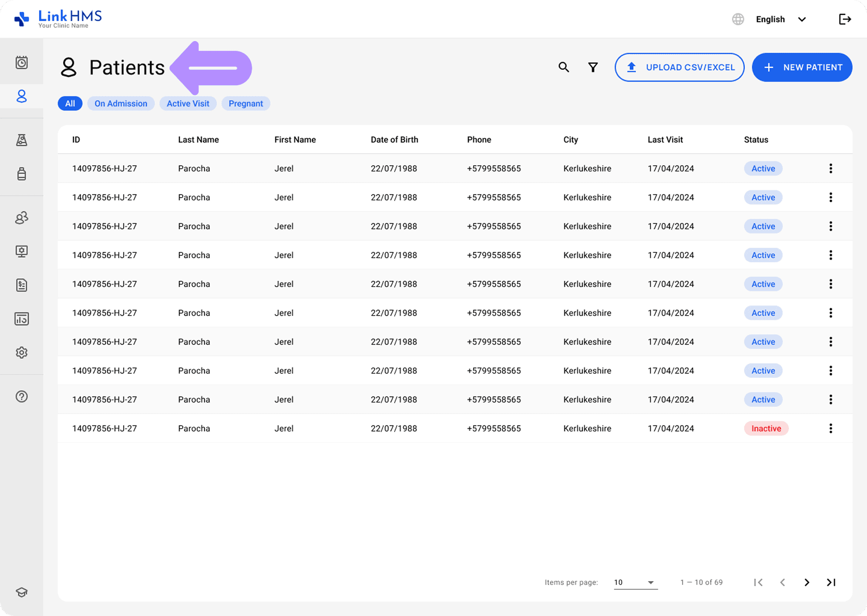Open the search icon in the toolbar

pos(563,67)
